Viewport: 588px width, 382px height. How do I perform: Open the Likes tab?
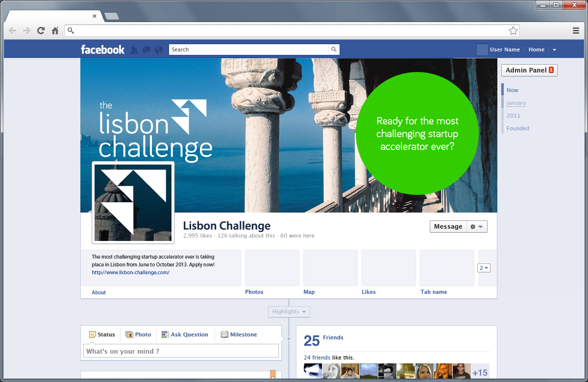pos(368,292)
